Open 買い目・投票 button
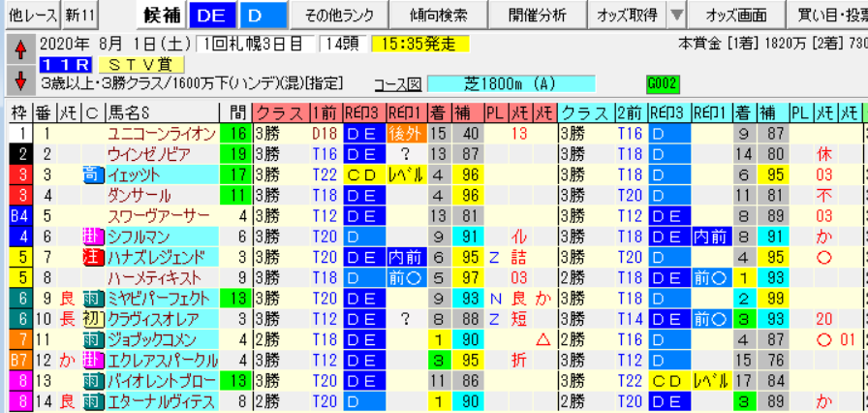Image resolution: width=868 pixels, height=413 pixels. [827, 16]
